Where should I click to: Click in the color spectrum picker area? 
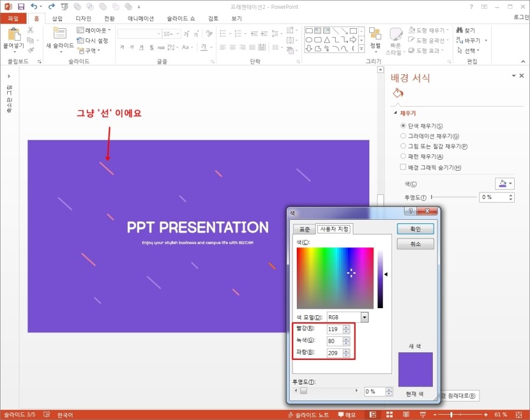tap(334, 278)
